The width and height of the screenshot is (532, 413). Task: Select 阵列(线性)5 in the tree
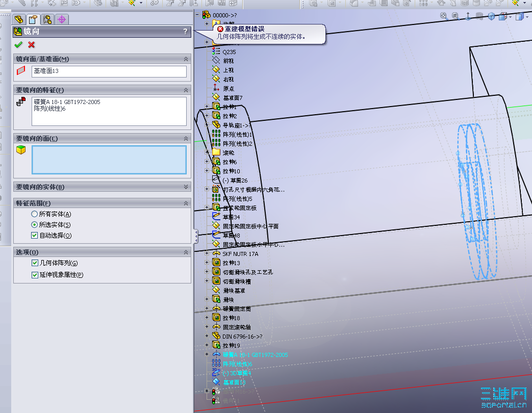[x=238, y=199]
